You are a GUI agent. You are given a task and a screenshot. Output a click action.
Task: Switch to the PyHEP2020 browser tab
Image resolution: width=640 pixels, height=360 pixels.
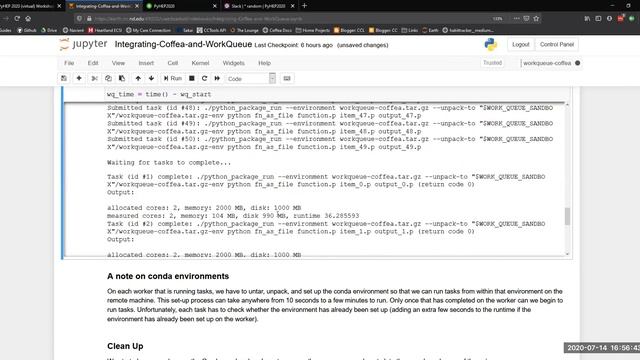point(181,6)
